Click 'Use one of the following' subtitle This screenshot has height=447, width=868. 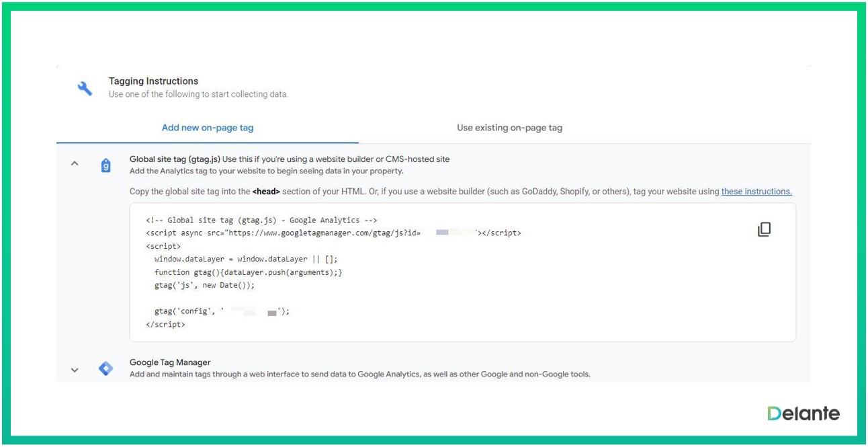198,95
